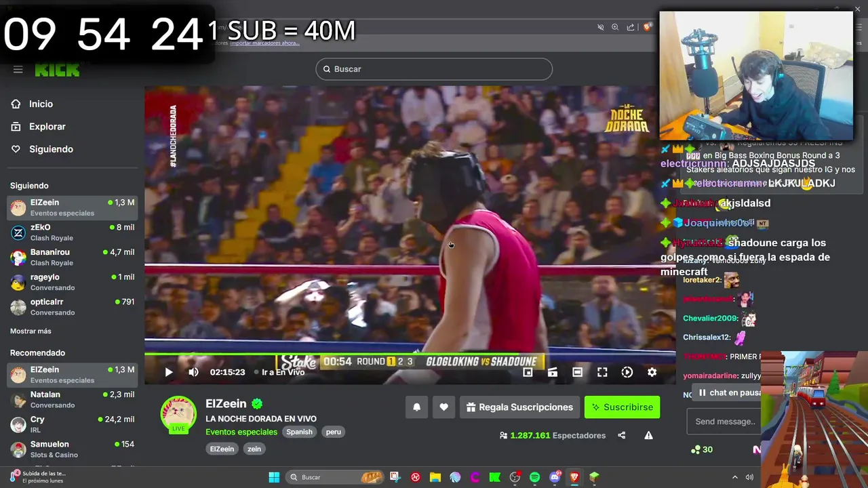868x488 pixels.
Task: Click the browser share page icon
Action: tap(631, 27)
